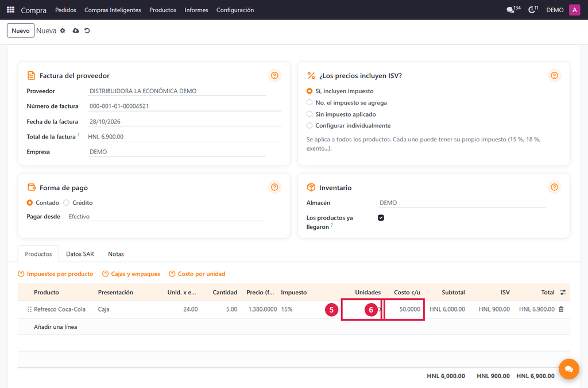This screenshot has height=388, width=588.
Task: Click 'Añadir una línea' link
Action: tap(56, 327)
